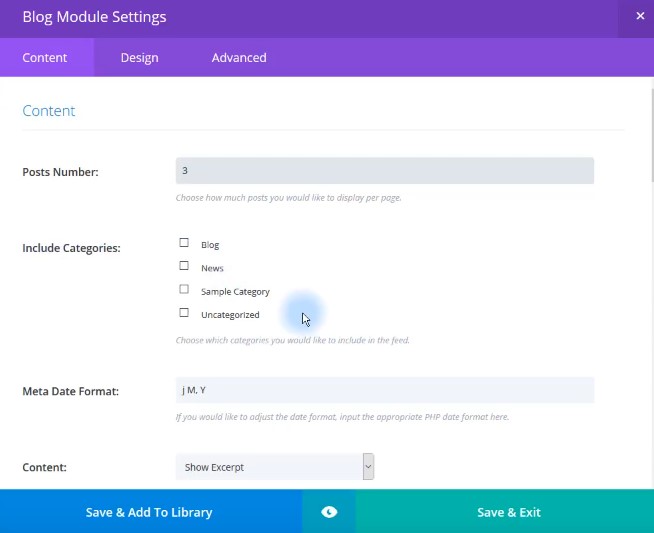This screenshot has width=654, height=533.
Task: Tick the News category checkbox
Action: (x=184, y=266)
